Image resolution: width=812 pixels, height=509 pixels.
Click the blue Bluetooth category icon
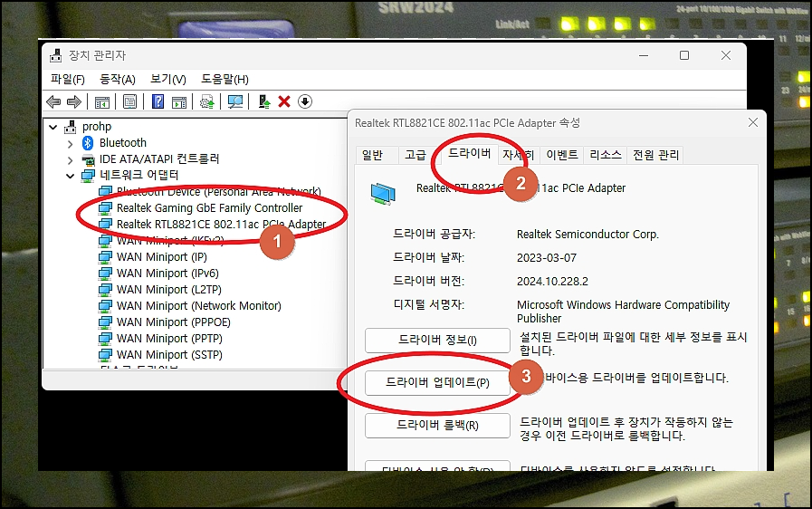click(x=88, y=143)
